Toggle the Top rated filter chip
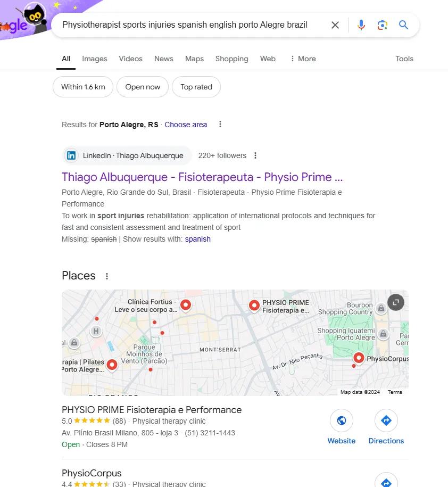 [x=196, y=87]
